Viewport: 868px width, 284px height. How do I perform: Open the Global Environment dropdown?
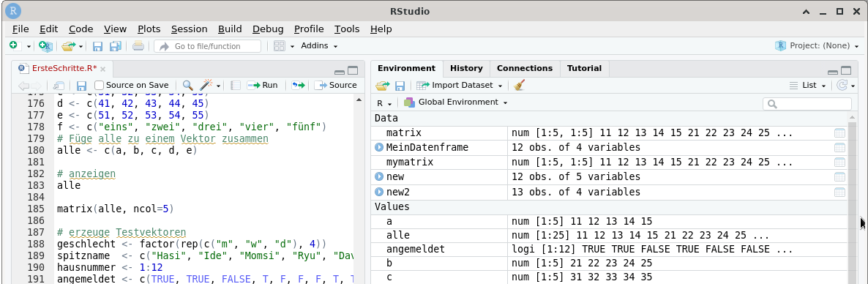(455, 102)
